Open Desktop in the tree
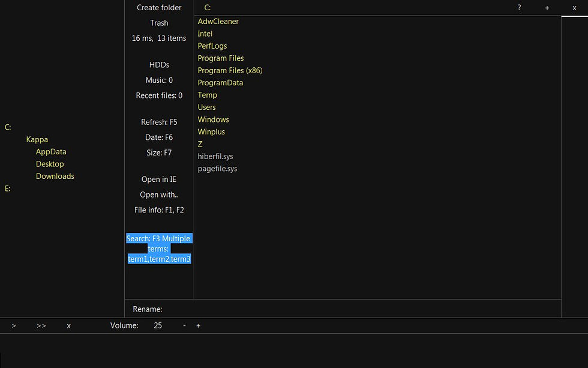Image resolution: width=588 pixels, height=368 pixels. point(50,164)
